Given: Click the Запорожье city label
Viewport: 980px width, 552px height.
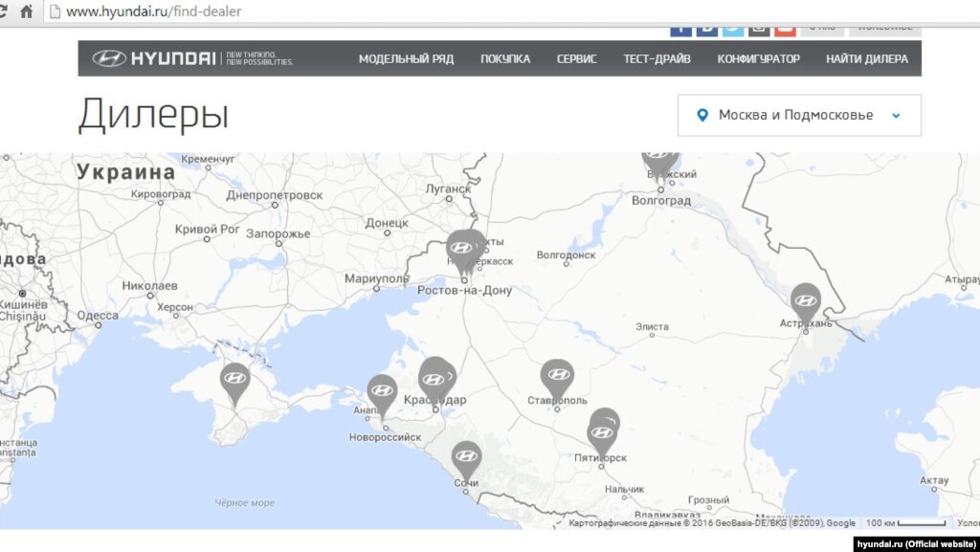Looking at the screenshot, I should pos(278,234).
